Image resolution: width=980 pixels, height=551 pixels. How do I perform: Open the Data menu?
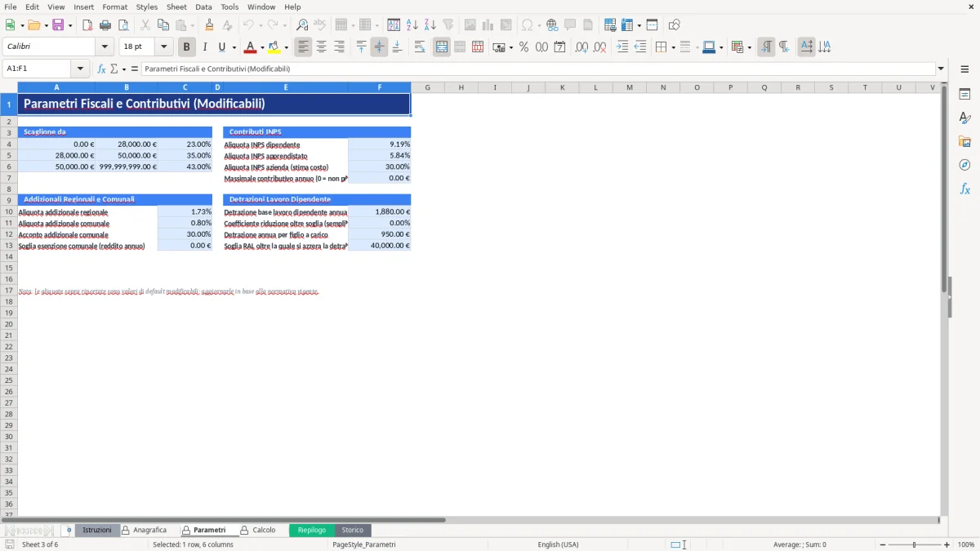(x=203, y=7)
